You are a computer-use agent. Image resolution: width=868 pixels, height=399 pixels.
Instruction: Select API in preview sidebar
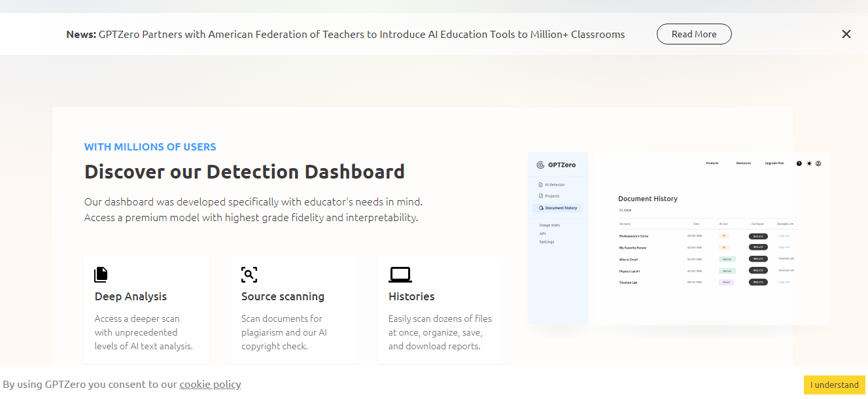tap(542, 234)
